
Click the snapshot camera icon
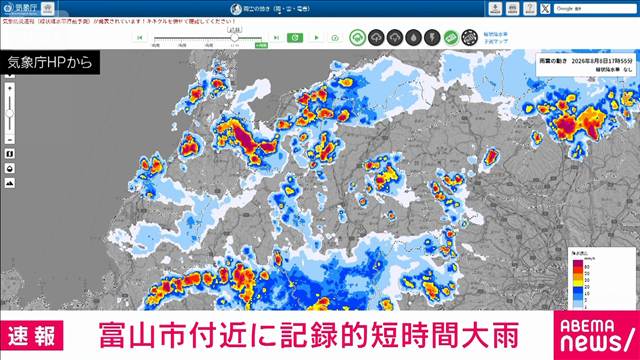tap(335, 38)
